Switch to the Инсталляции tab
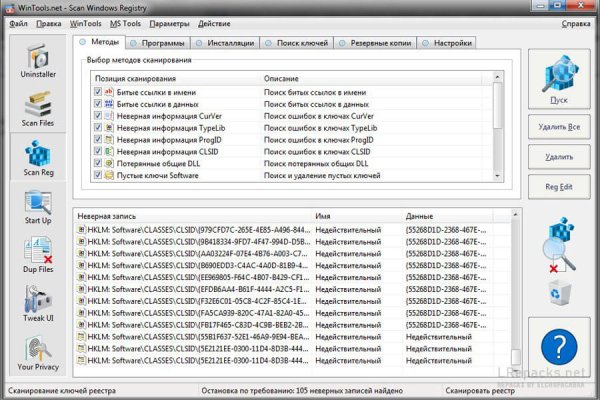Viewport: 600px width, 400px height. tap(225, 43)
